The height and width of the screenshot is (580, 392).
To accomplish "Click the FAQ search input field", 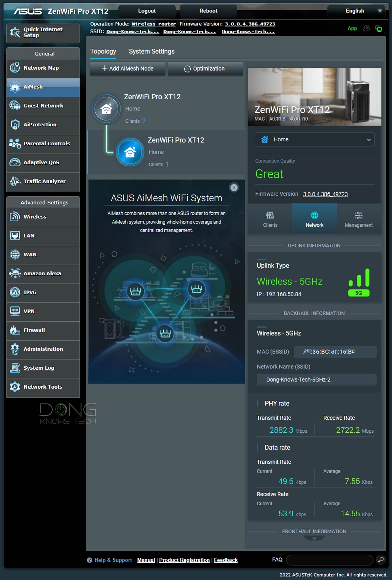I will coord(329,560).
